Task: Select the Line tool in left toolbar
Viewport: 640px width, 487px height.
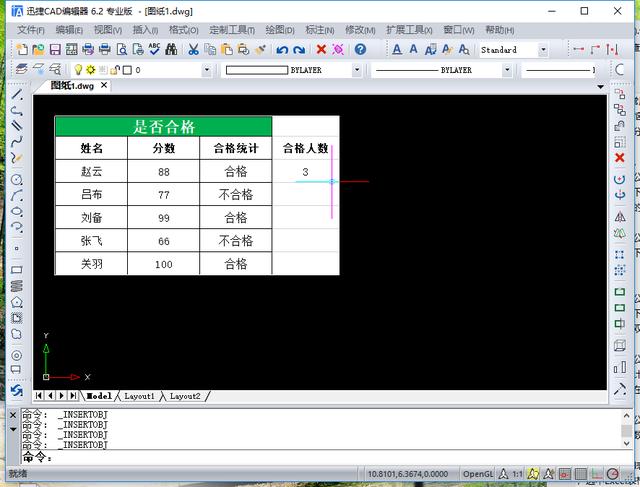Action: pos(17,95)
